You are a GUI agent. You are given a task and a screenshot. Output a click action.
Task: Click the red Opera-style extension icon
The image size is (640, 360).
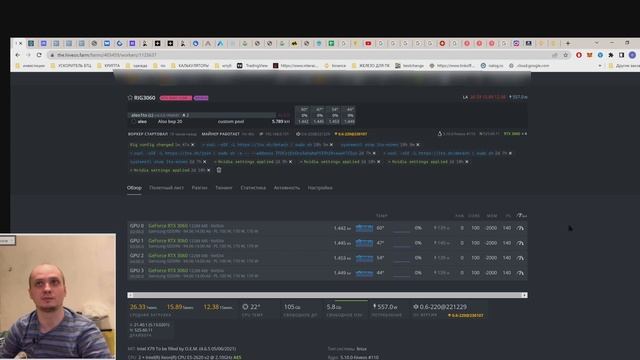[579, 55]
